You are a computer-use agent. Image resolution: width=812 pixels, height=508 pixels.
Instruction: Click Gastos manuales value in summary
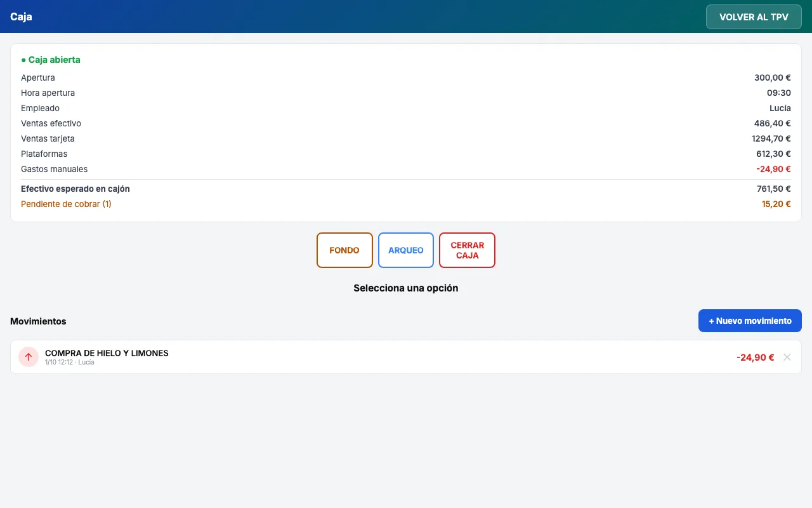pyautogui.click(x=773, y=169)
